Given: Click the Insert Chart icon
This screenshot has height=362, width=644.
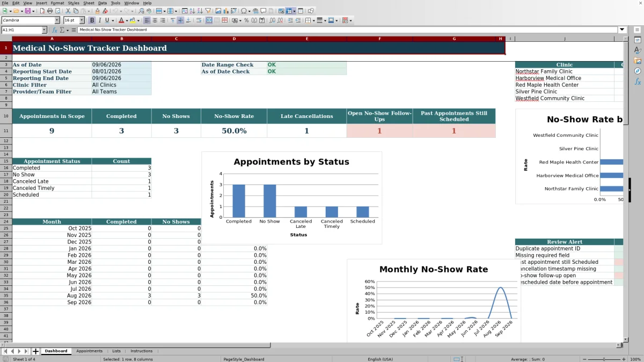Looking at the screenshot, I should 225,11.
